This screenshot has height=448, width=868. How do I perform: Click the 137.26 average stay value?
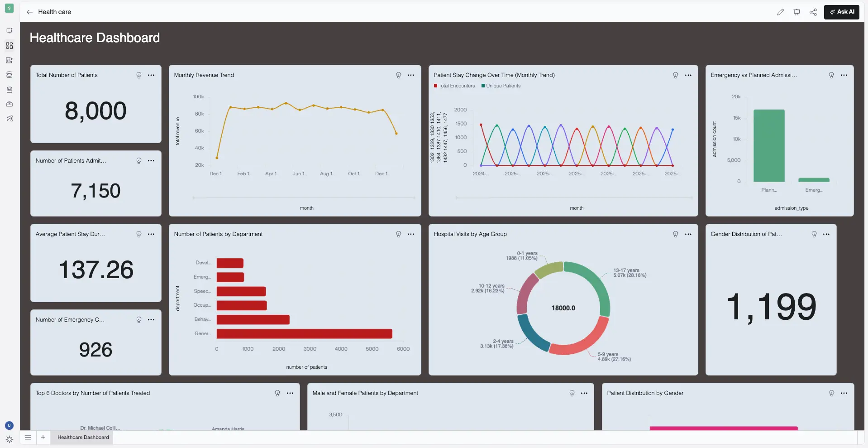coord(96,270)
